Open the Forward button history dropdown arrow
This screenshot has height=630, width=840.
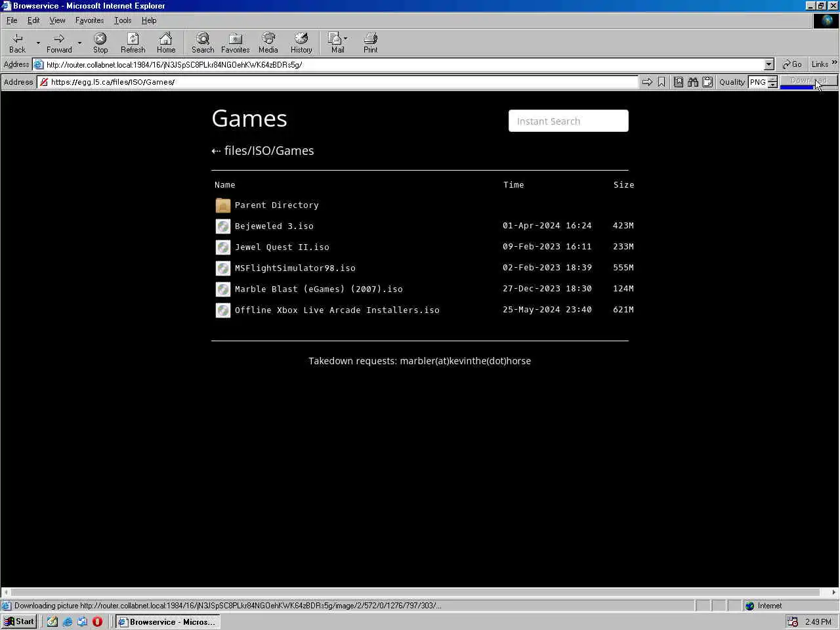click(x=79, y=43)
